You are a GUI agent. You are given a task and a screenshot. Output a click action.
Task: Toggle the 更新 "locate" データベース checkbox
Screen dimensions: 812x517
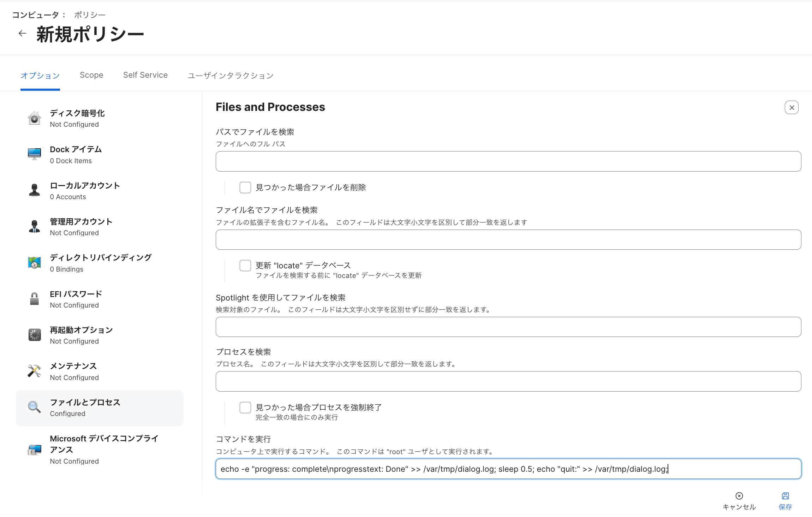pyautogui.click(x=245, y=266)
